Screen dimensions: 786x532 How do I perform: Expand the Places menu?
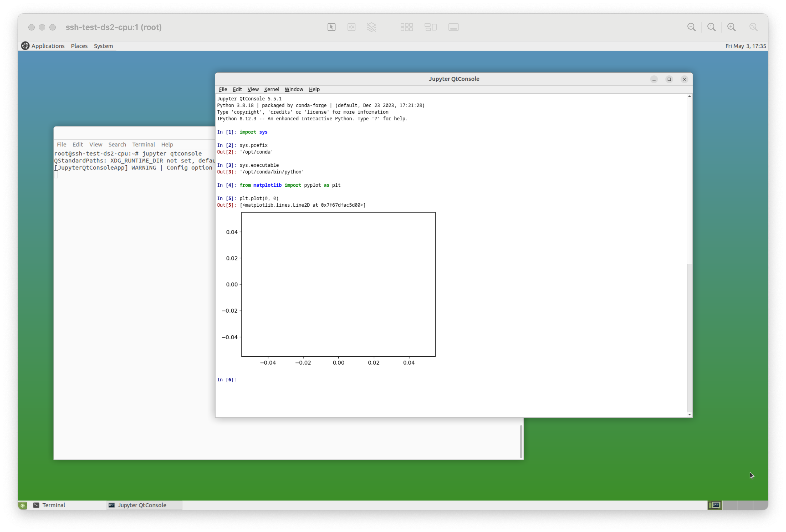tap(79, 46)
